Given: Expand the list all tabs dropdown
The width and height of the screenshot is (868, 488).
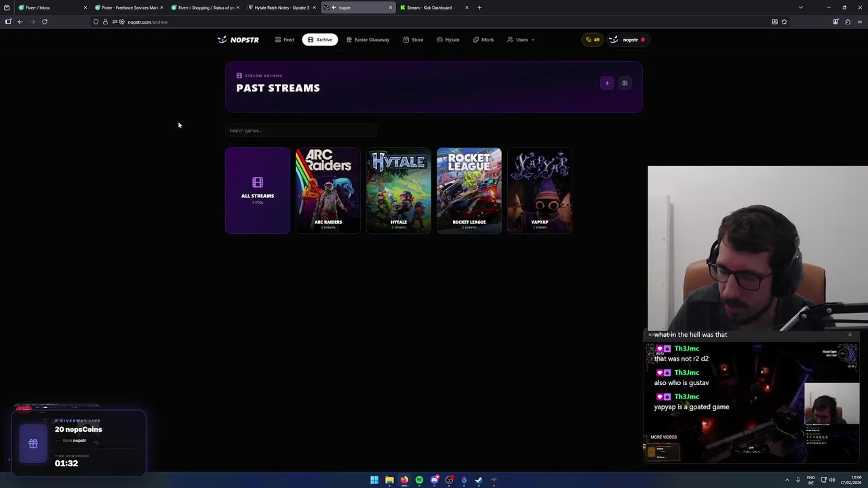Looking at the screenshot, I should [x=801, y=7].
